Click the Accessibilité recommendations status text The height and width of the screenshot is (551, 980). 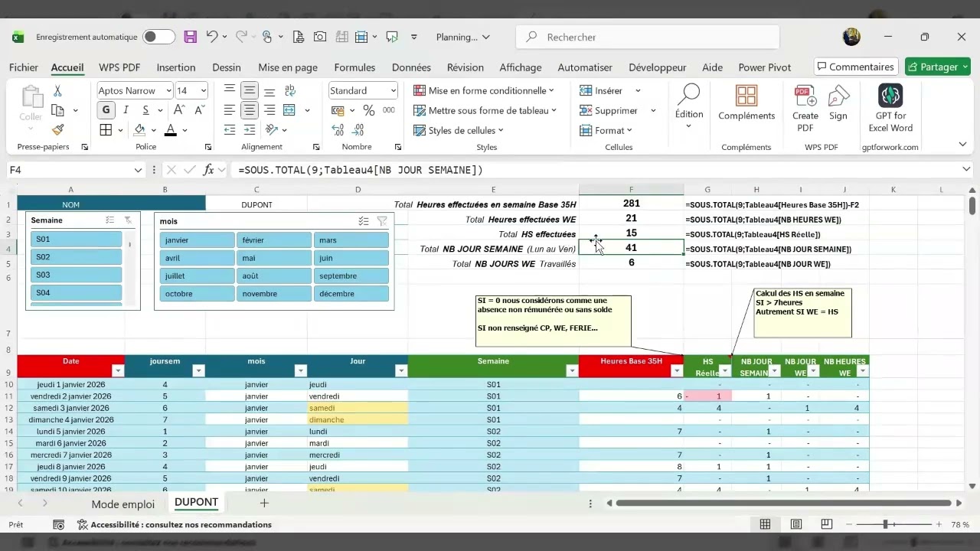[x=175, y=524]
